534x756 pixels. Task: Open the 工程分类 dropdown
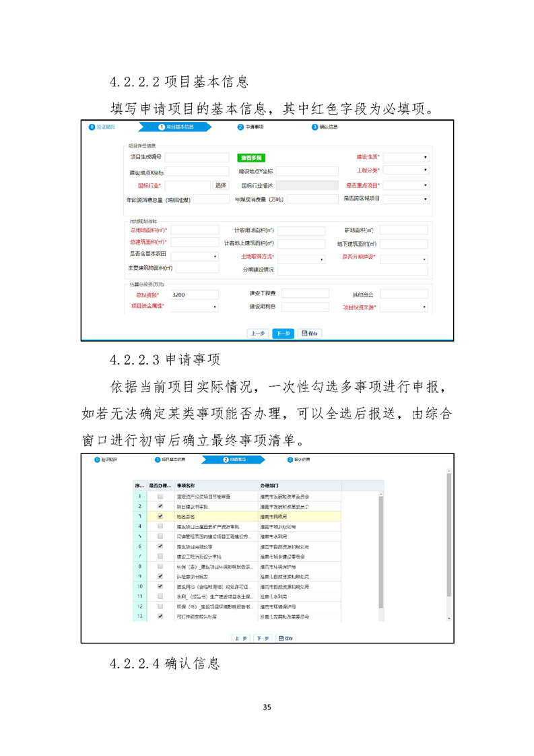click(406, 170)
